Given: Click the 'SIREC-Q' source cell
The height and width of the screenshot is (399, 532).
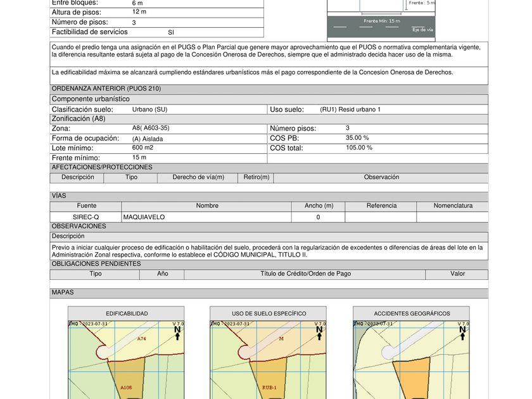Looking at the screenshot, I should click(86, 217).
